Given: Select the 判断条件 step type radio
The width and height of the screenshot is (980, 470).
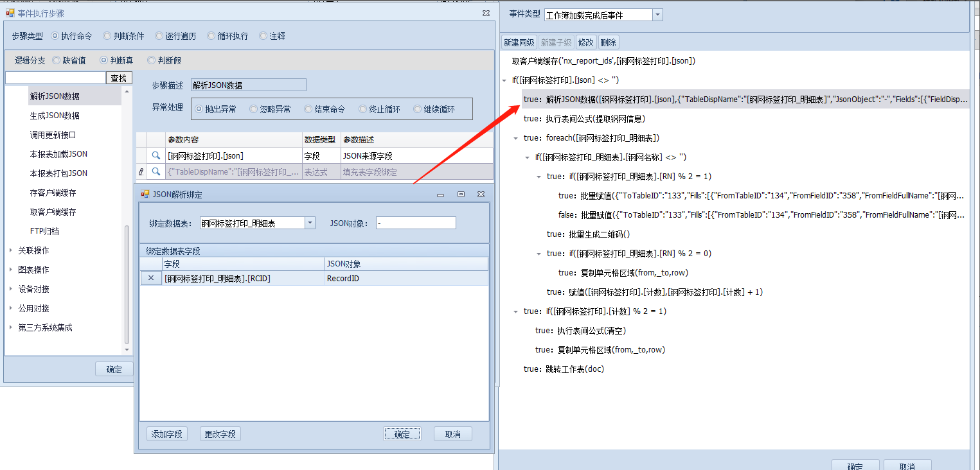Looking at the screenshot, I should pos(108,37).
